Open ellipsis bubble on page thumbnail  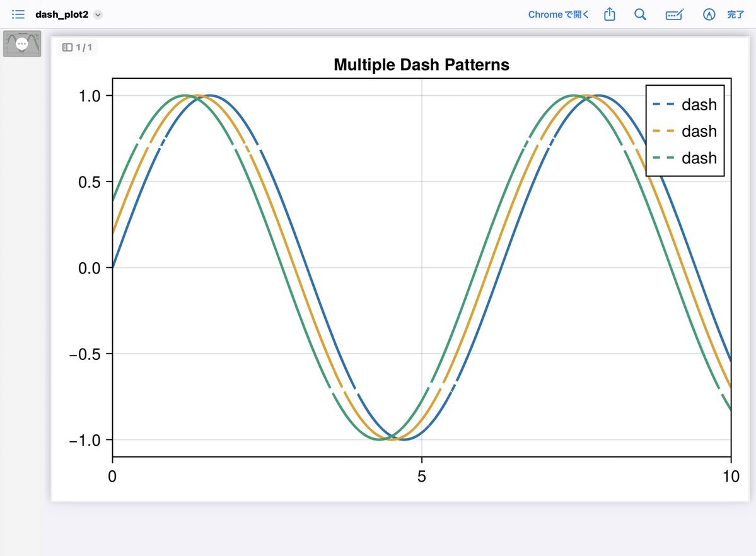(22, 43)
